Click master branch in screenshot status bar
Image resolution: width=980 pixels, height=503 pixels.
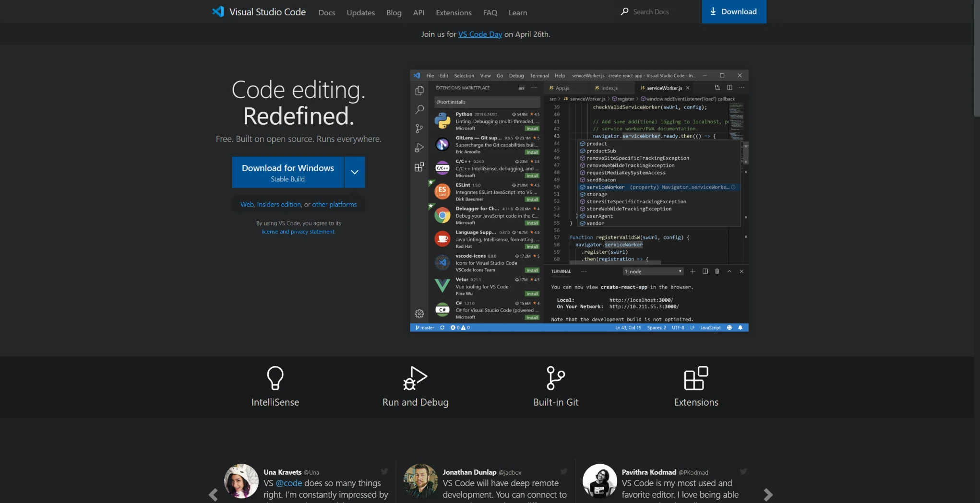click(x=425, y=328)
